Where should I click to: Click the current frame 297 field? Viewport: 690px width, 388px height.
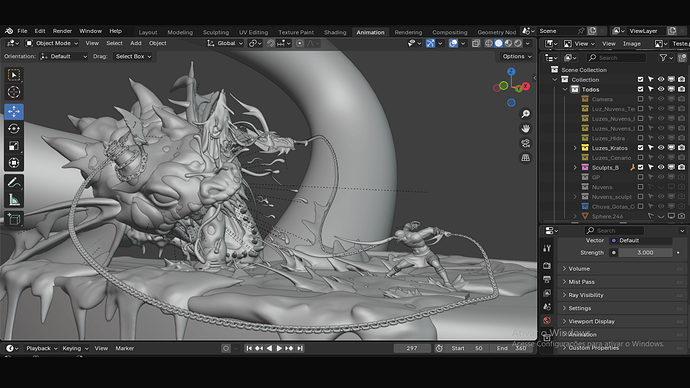(412, 348)
